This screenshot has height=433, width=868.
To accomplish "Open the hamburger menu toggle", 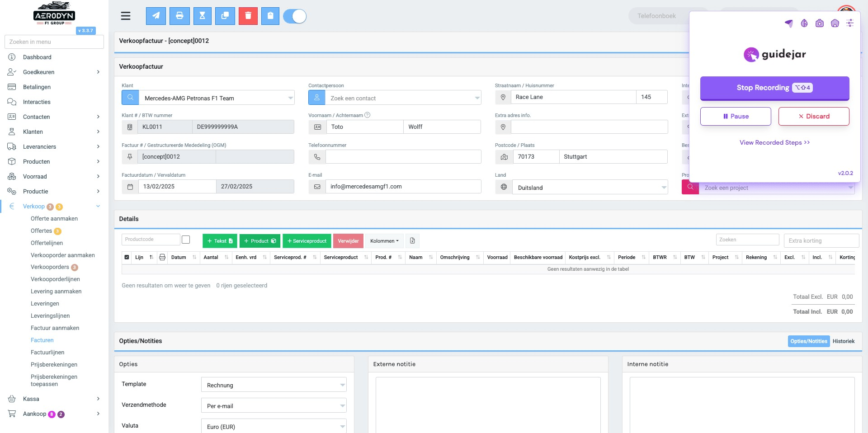I will 126,16.
